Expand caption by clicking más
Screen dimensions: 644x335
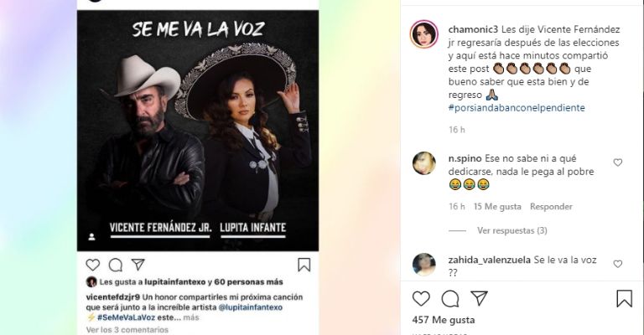[191, 317]
